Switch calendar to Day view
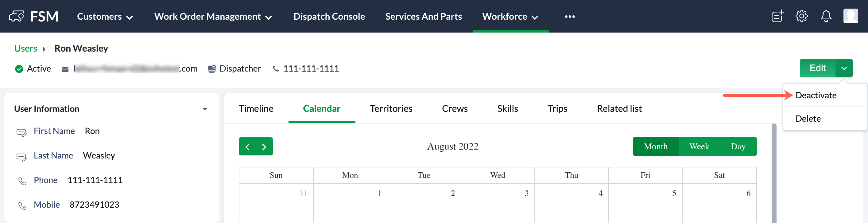The width and height of the screenshot is (868, 223). pos(738,147)
